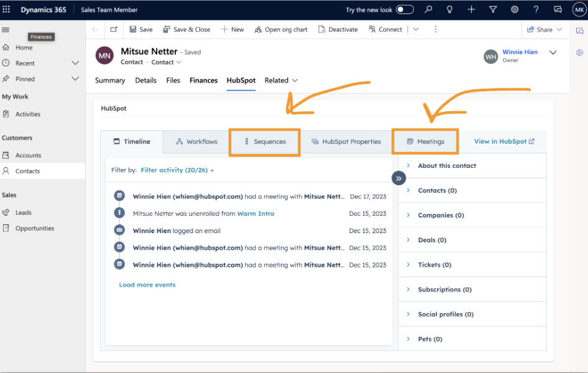Open the chat panel icon in top bar
588x373 pixels.
(x=558, y=9)
